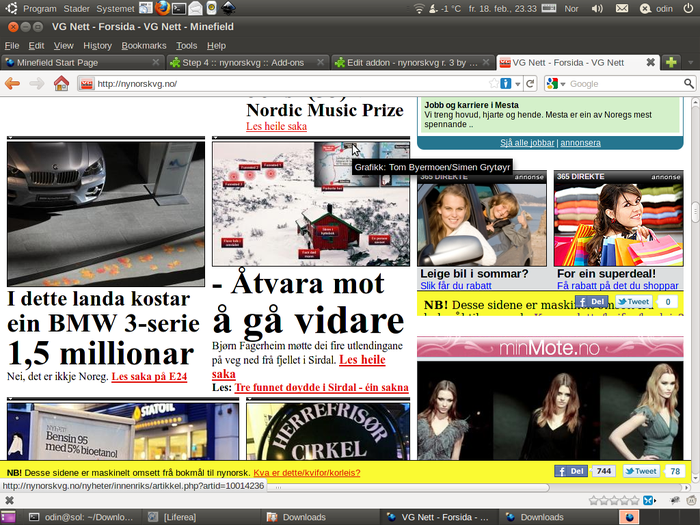Click the search magnifier icon
The height and width of the screenshot is (525, 700).
(689, 83)
